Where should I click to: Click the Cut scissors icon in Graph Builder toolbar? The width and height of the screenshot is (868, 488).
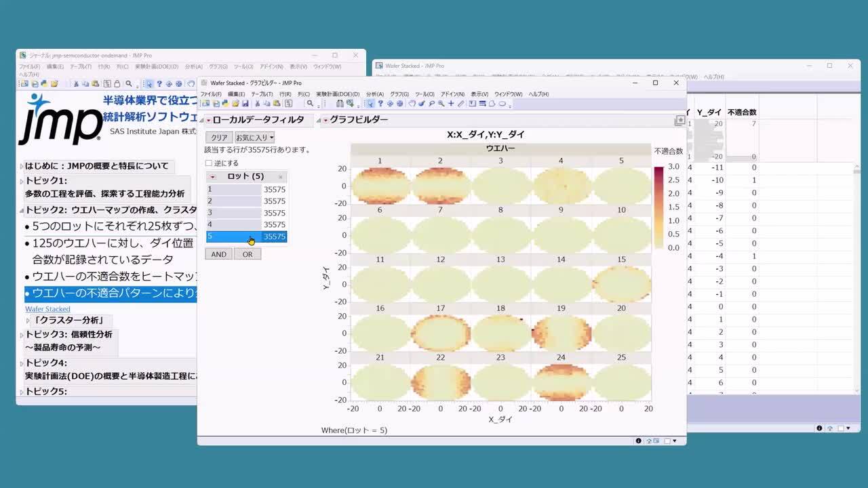coord(257,104)
